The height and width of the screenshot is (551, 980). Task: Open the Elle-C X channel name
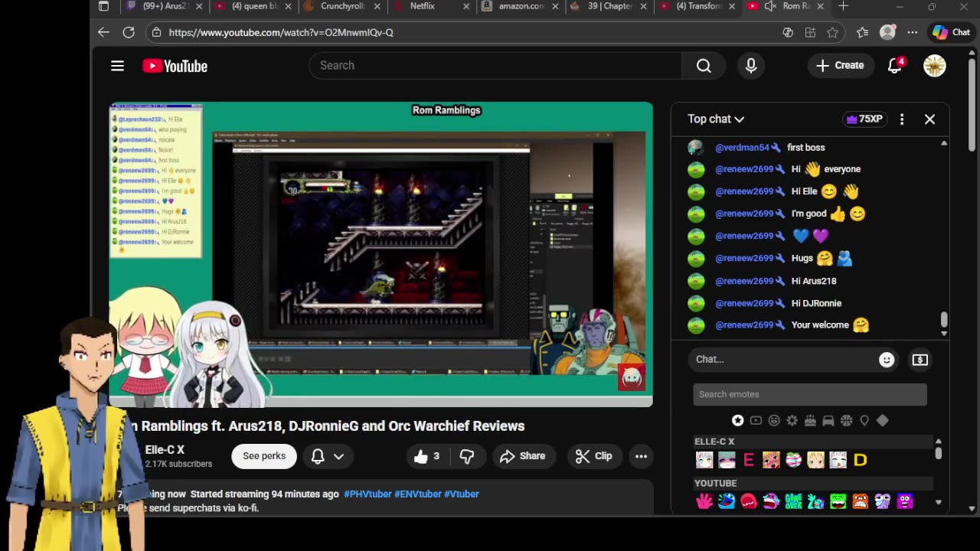[x=165, y=450]
